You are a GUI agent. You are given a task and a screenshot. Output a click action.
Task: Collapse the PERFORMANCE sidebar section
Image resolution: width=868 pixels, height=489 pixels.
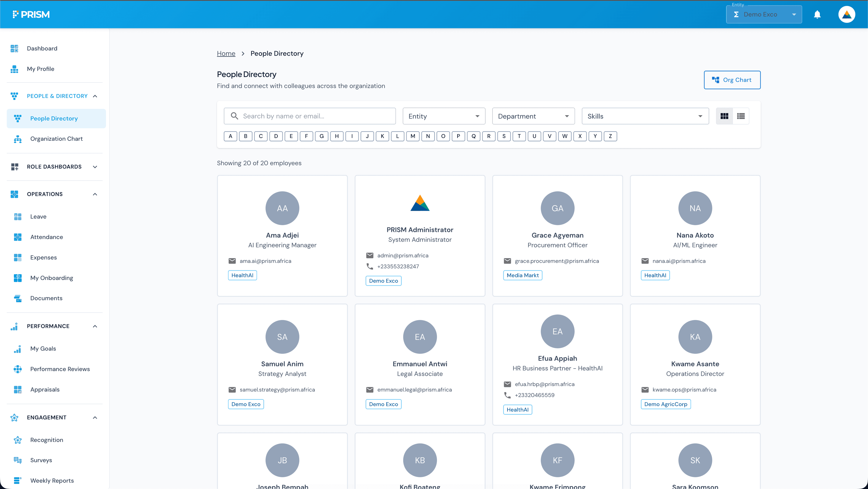95,326
